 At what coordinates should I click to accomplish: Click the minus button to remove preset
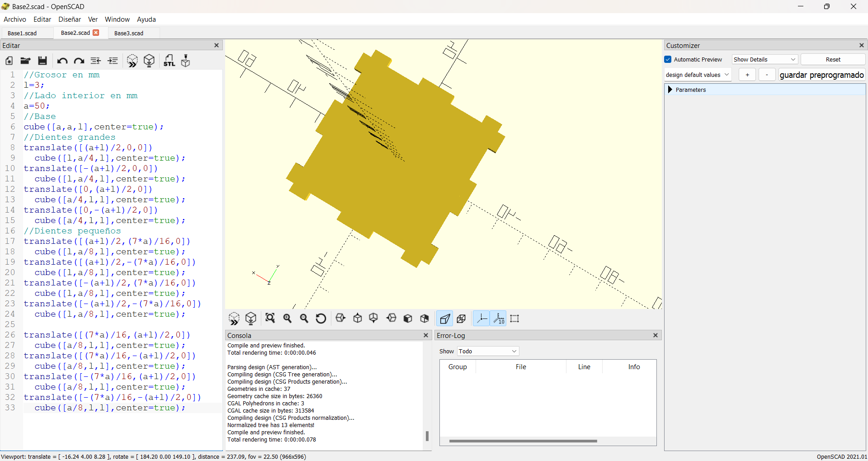coord(767,75)
